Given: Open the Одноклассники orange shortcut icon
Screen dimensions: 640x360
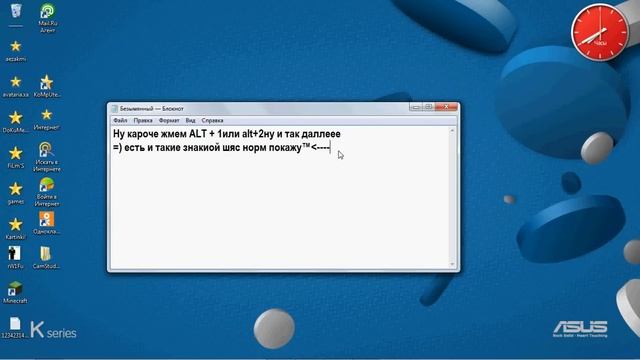Looking at the screenshot, I should click(x=47, y=219).
